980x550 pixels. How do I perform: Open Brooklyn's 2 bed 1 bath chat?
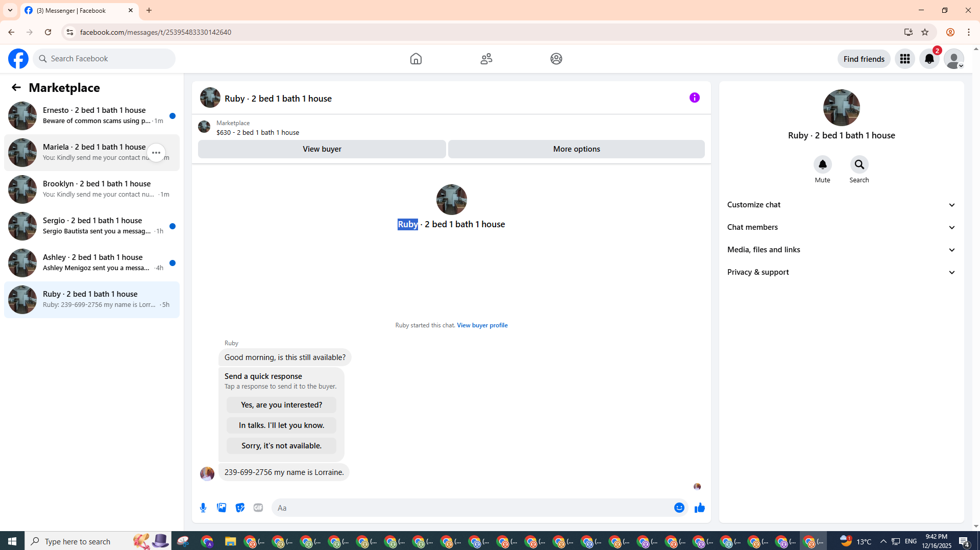click(92, 189)
